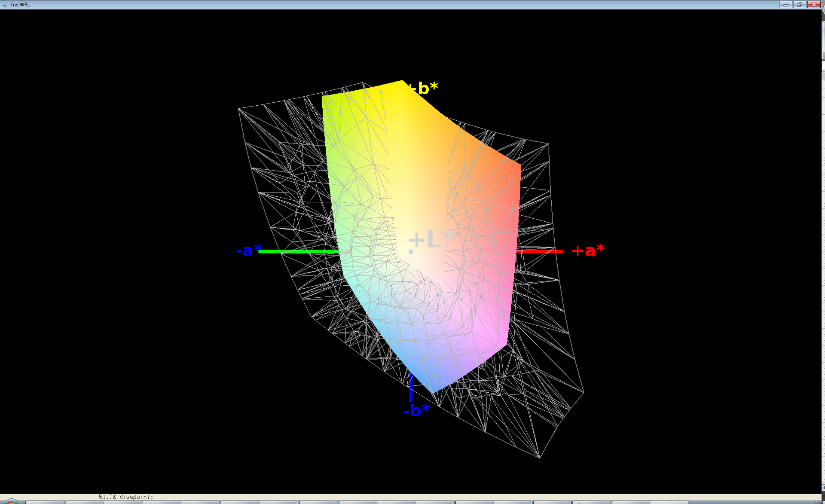This screenshot has height=504, width=825.
Task: Click the yellow +b* axis label
Action: [x=425, y=88]
